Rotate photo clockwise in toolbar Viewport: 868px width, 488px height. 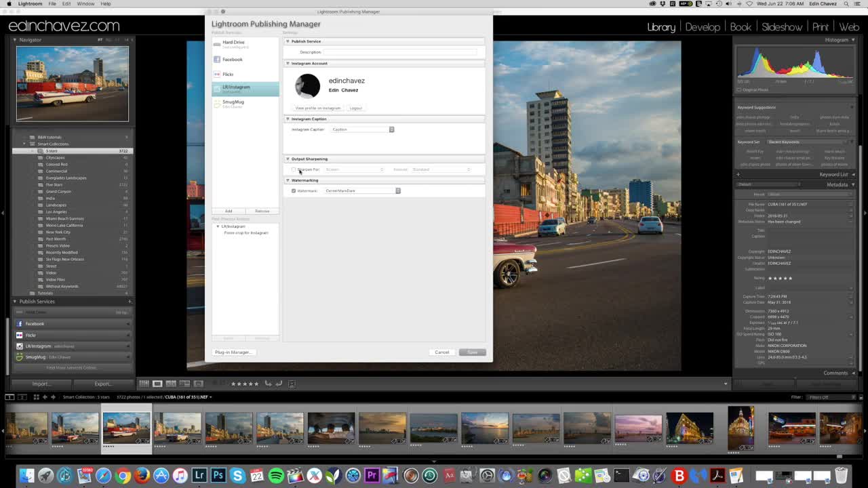point(279,384)
